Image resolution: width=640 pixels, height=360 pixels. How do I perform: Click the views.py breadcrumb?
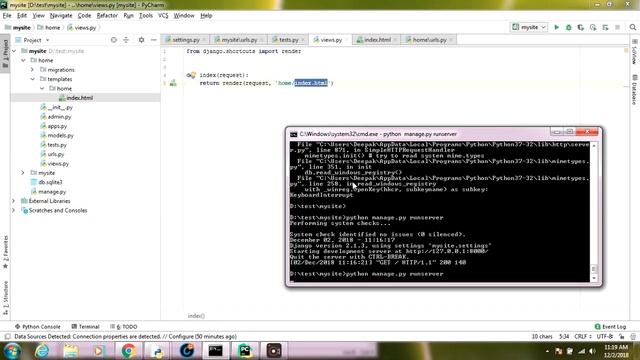tap(85, 28)
